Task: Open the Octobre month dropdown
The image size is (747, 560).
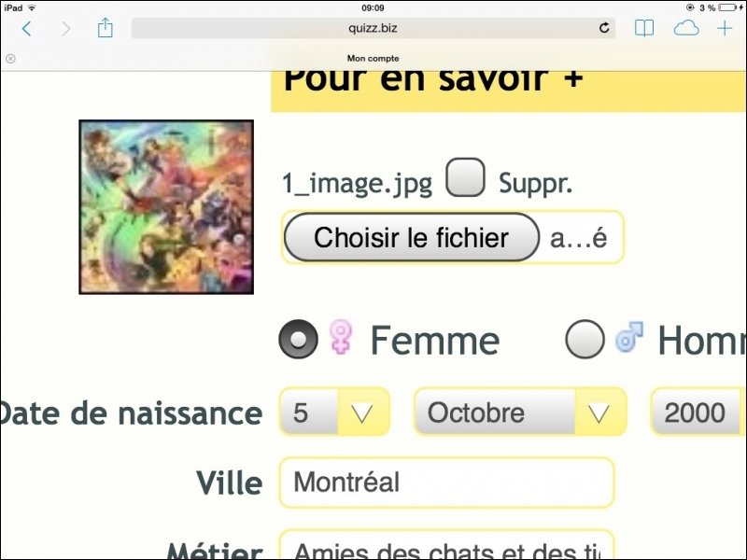Action: tap(519, 412)
